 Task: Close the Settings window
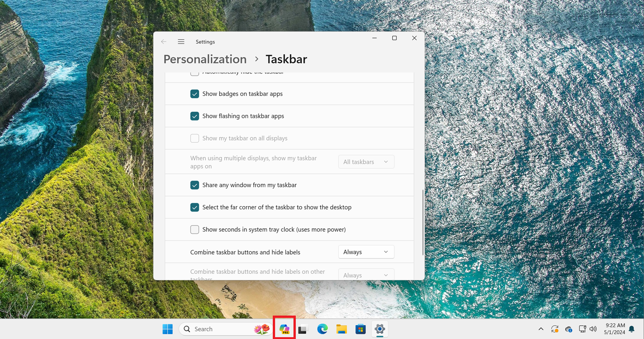414,38
